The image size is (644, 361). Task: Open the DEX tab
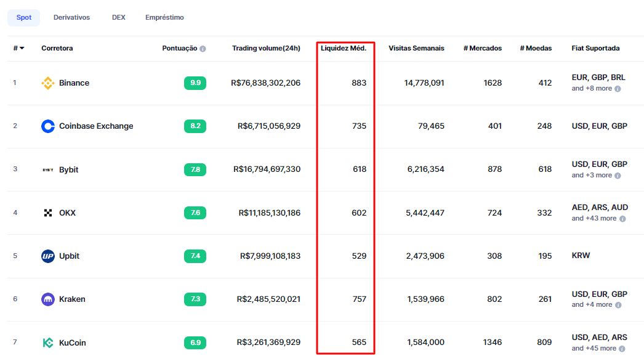(118, 17)
